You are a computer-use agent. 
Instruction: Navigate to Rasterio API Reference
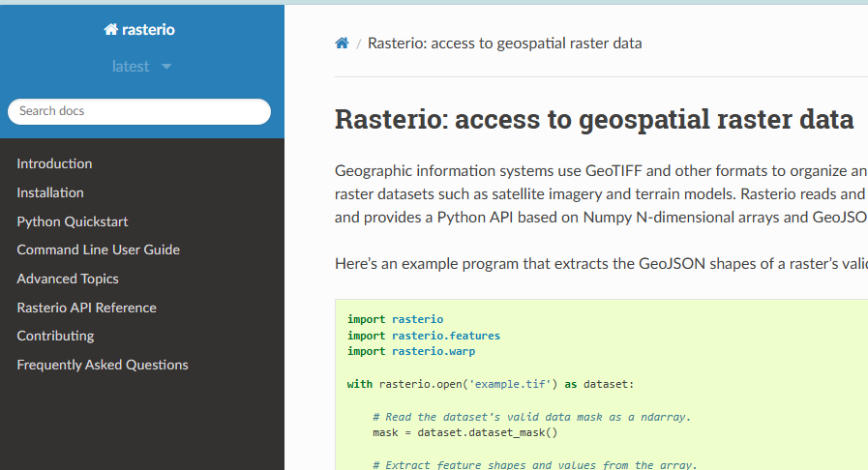87,308
